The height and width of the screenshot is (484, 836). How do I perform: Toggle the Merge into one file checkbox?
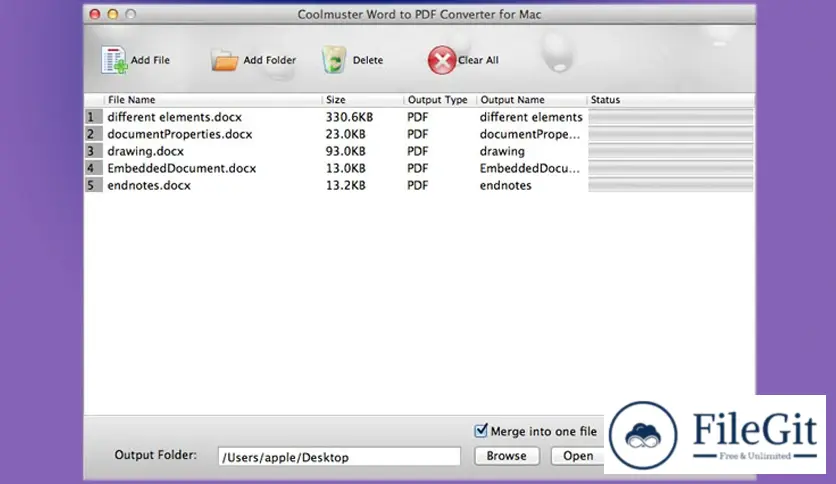click(x=481, y=430)
